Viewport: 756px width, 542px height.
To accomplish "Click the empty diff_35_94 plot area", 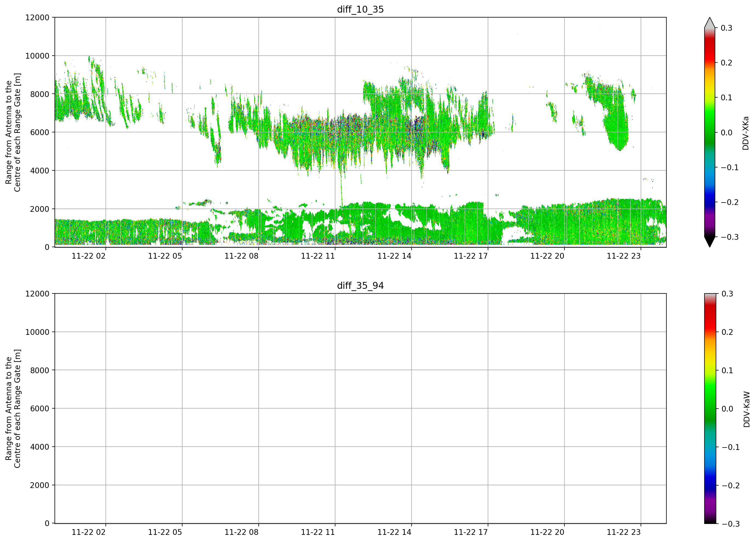I will click(x=360, y=409).
